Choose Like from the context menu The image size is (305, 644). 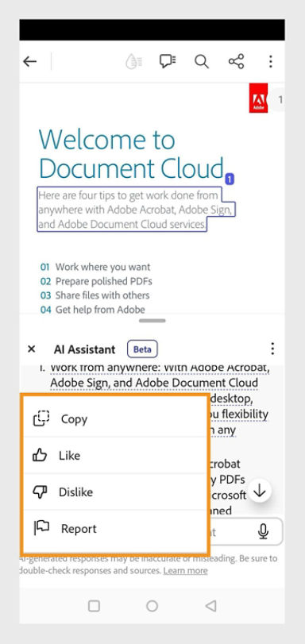[x=114, y=456]
